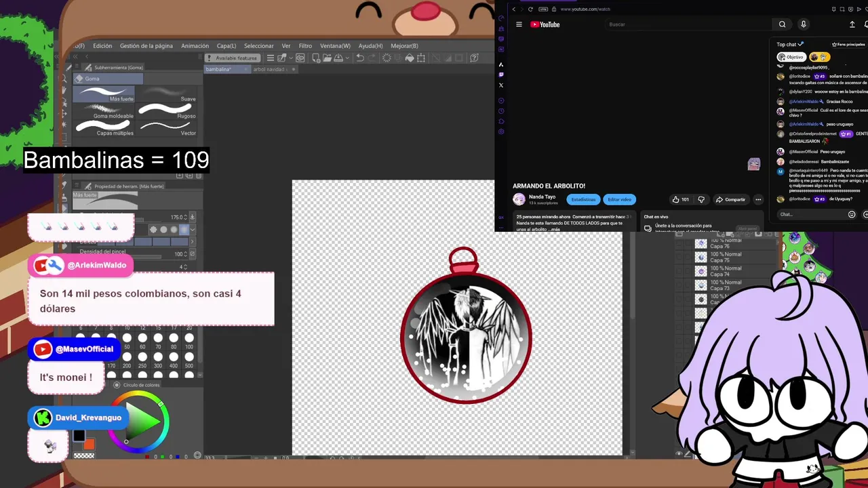868x488 pixels.
Task: Click the YouTube create upload icon
Action: pyautogui.click(x=852, y=24)
